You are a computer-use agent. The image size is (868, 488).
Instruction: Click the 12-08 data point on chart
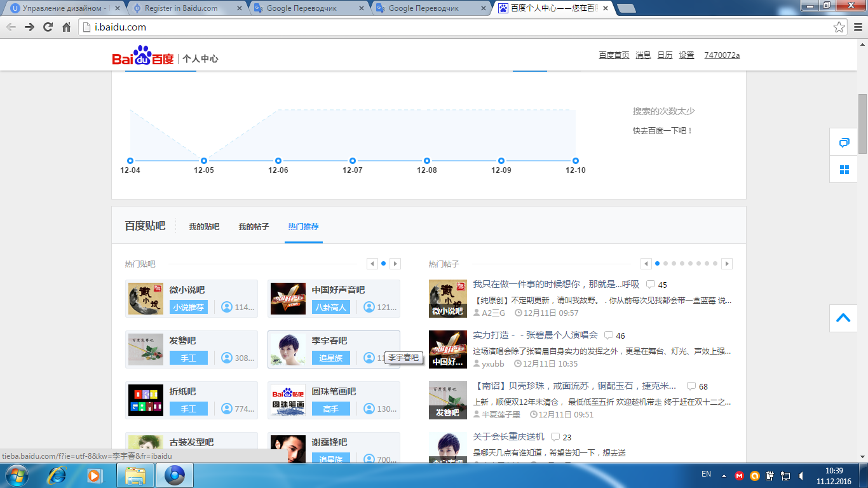coord(427,161)
